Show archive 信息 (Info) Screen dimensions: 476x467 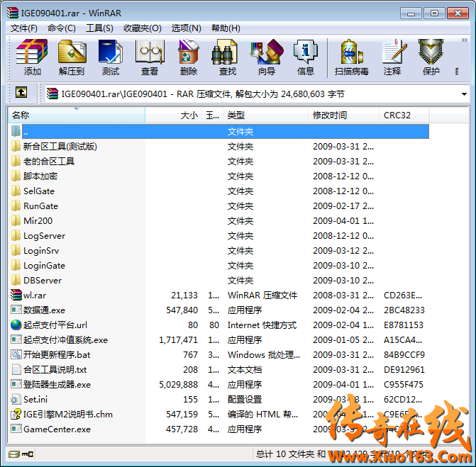[306, 57]
